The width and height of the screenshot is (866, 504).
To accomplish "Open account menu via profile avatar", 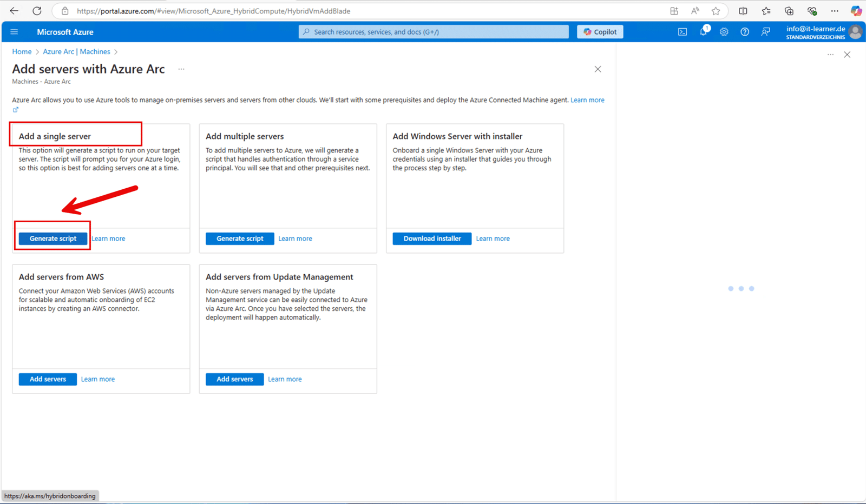I will pos(856,32).
